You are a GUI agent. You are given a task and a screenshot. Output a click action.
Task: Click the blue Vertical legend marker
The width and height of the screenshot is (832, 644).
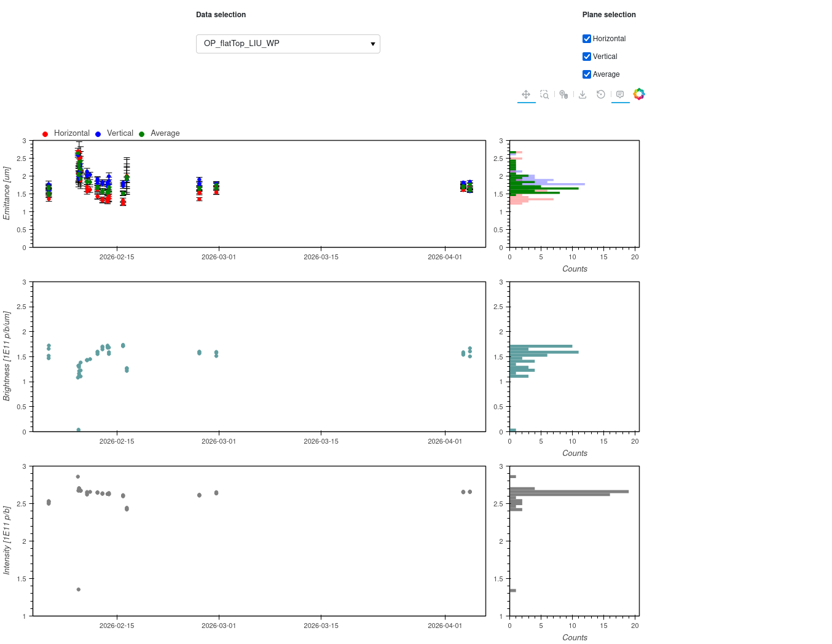click(x=98, y=134)
